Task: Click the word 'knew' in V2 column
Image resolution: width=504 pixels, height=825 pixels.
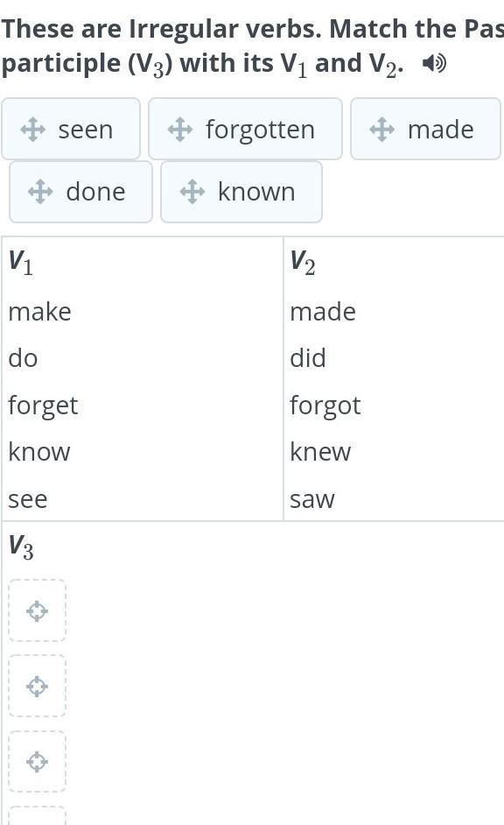Action: (x=320, y=451)
